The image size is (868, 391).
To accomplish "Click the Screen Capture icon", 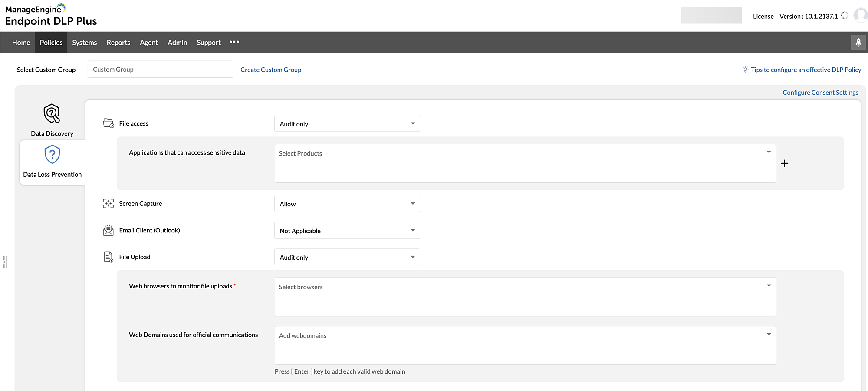I will pyautogui.click(x=108, y=203).
